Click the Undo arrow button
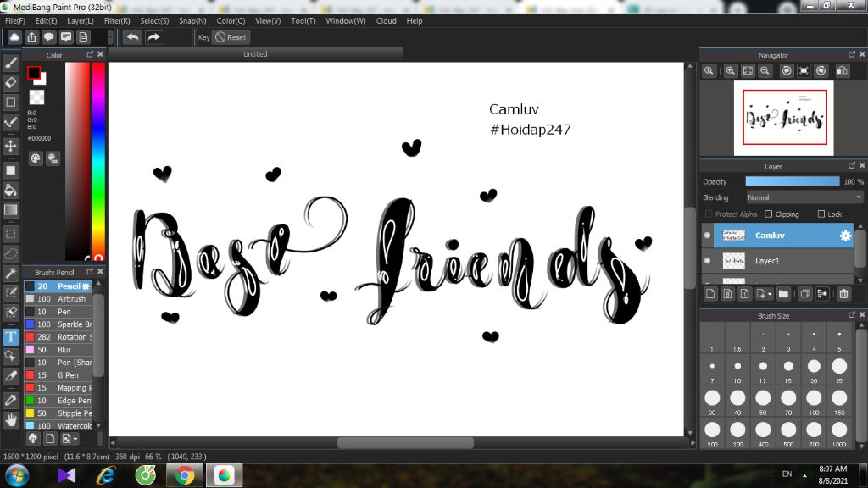Image resolution: width=868 pixels, height=488 pixels. pyautogui.click(x=132, y=37)
